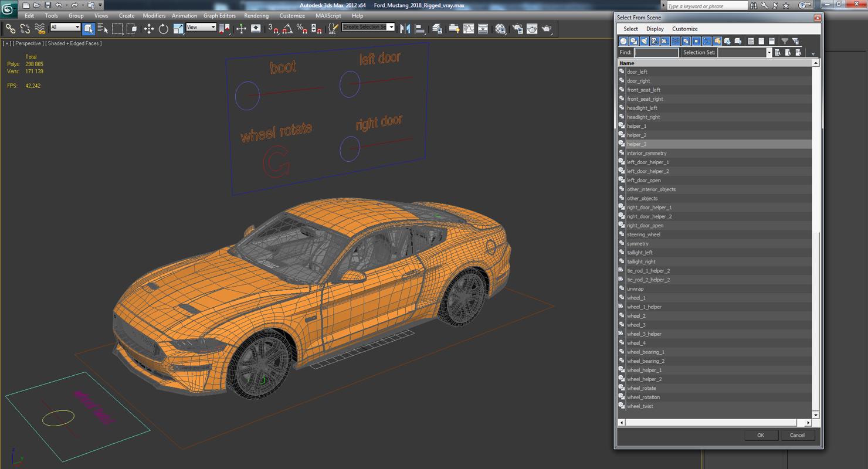Toggle Keyboard Shortcut Override

[x=256, y=29]
